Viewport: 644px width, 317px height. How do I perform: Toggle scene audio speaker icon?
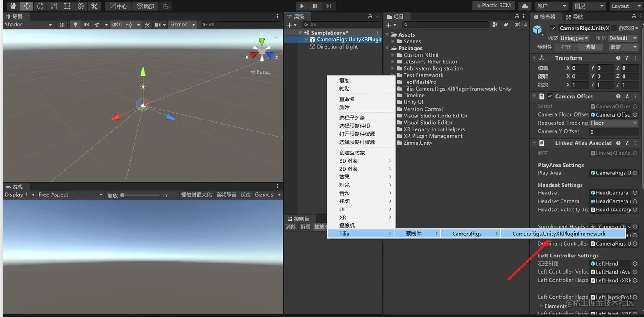[86, 25]
